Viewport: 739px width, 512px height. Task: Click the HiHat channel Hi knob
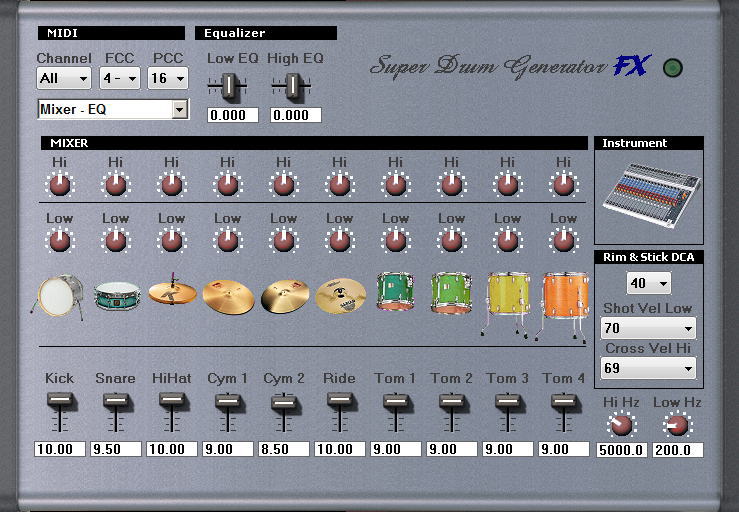[x=172, y=184]
